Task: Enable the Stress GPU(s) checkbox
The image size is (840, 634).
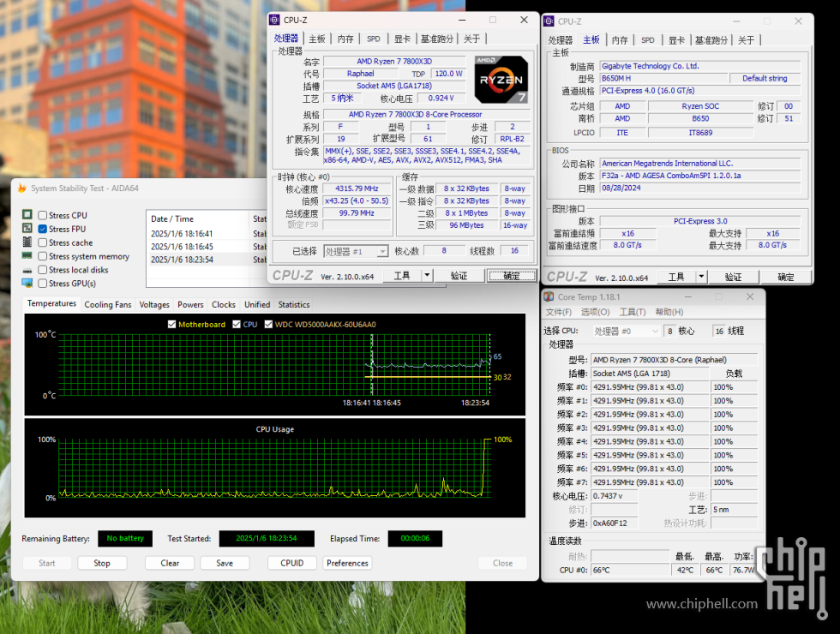Action: 43,284
